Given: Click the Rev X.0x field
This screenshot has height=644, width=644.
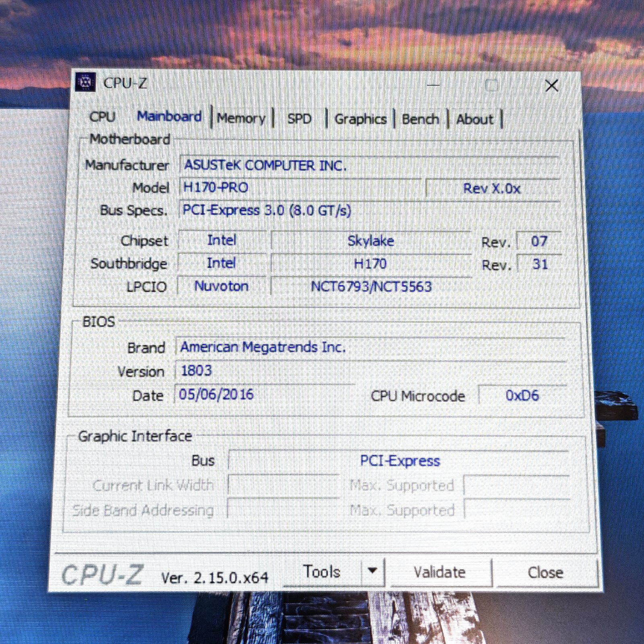Looking at the screenshot, I should [493, 188].
